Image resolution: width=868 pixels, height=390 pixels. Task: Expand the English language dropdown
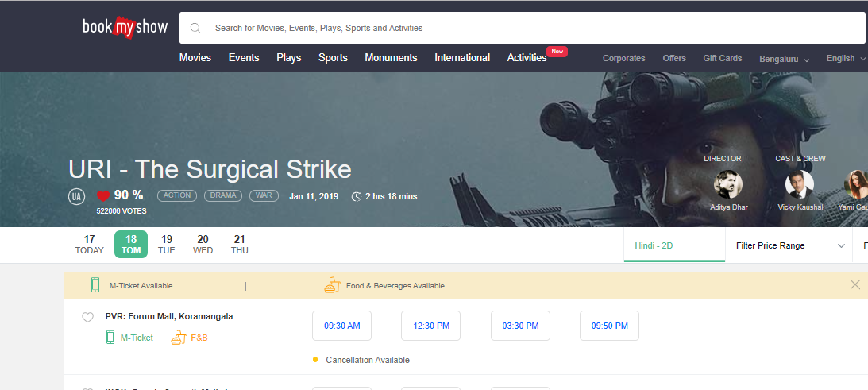846,58
